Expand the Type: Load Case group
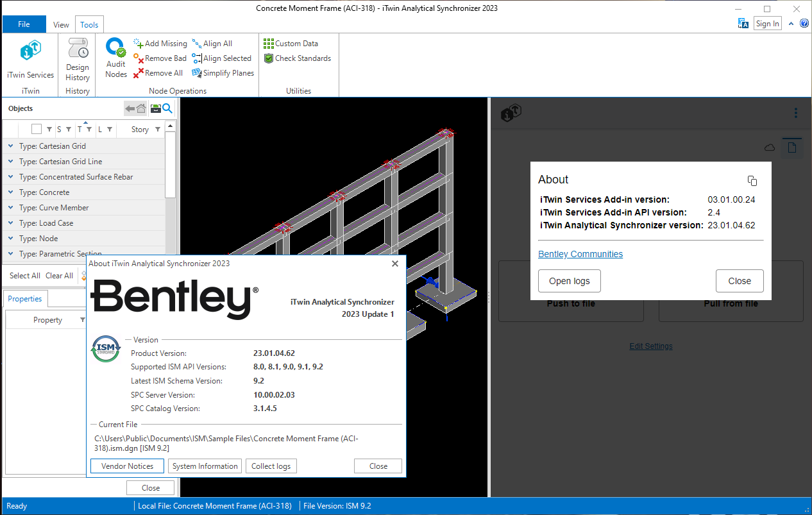Viewport: 812px width, 515px height. click(10, 223)
